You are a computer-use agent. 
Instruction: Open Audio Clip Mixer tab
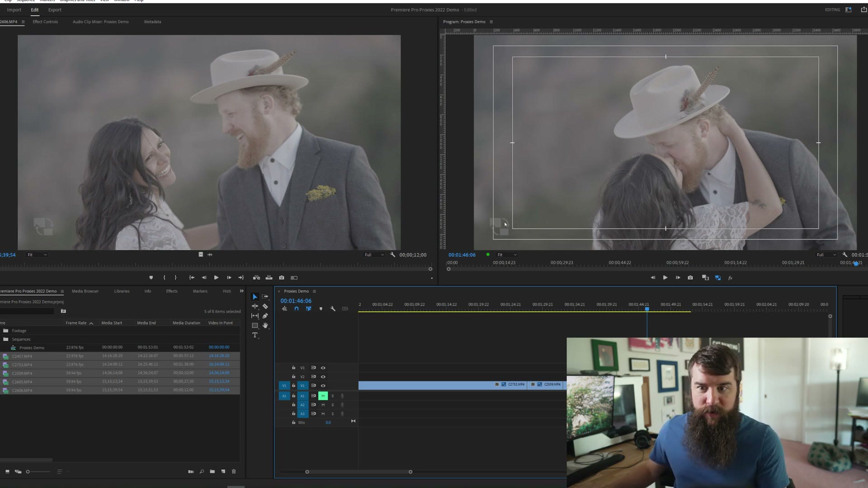coord(100,22)
